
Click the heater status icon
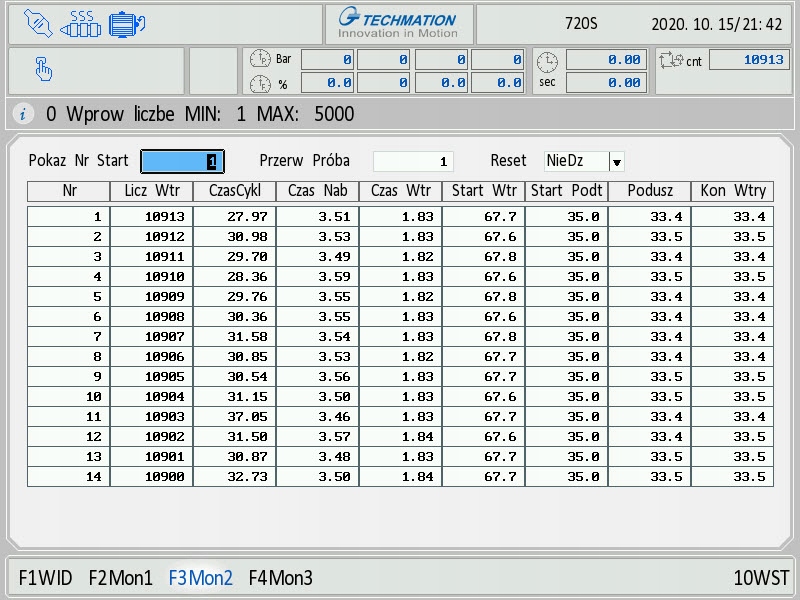(x=81, y=24)
